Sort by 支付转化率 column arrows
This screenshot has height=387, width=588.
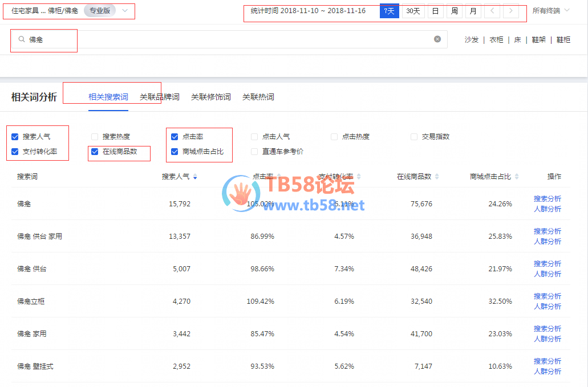pyautogui.click(x=359, y=177)
